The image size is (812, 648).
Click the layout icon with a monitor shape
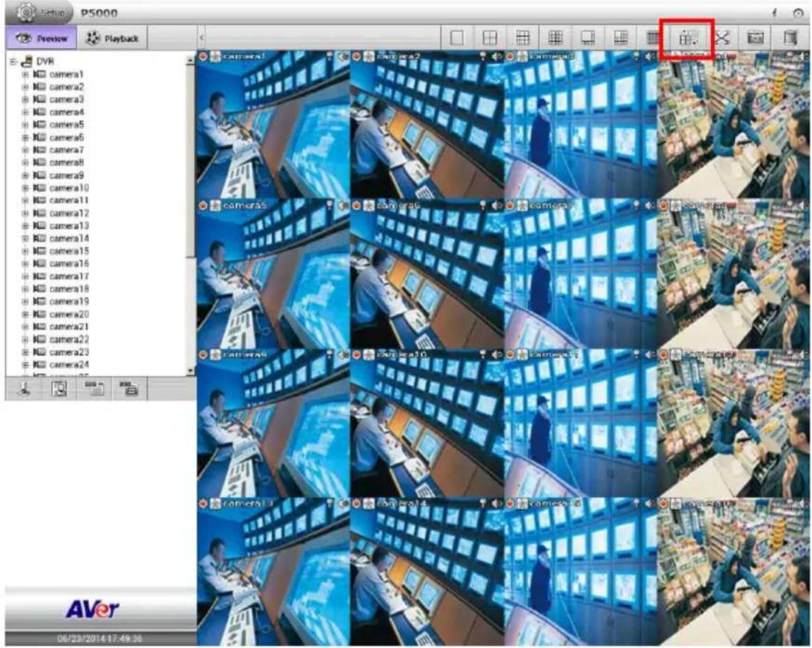pyautogui.click(x=588, y=38)
